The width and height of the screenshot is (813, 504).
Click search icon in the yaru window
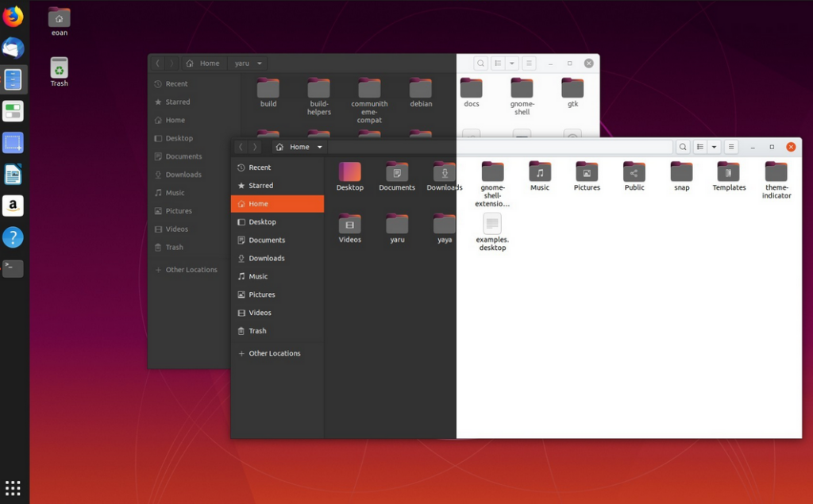[480, 63]
